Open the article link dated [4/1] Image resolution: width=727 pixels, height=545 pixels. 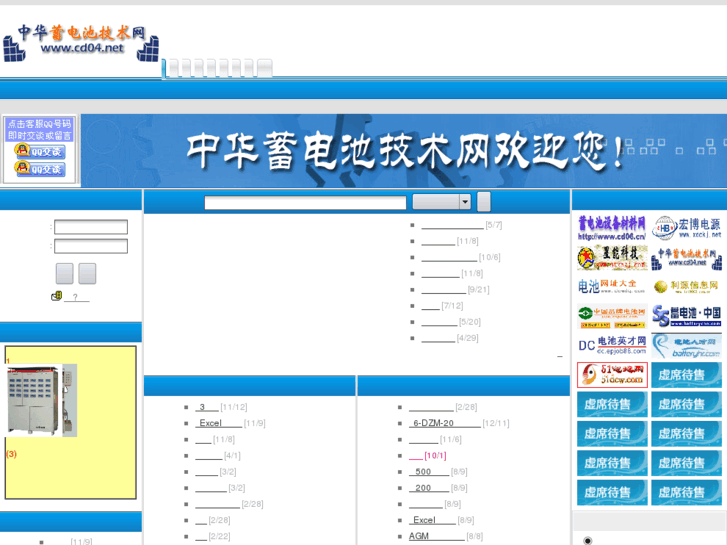[209, 456]
